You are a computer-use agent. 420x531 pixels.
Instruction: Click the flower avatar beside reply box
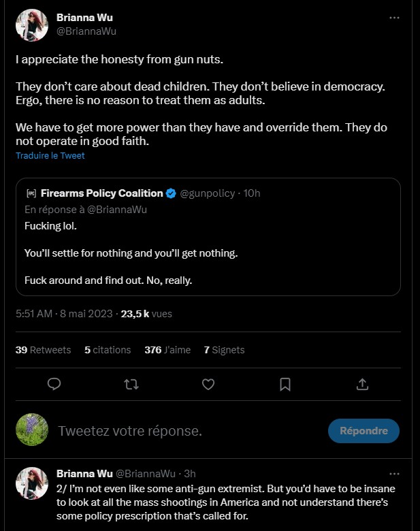tap(32, 430)
